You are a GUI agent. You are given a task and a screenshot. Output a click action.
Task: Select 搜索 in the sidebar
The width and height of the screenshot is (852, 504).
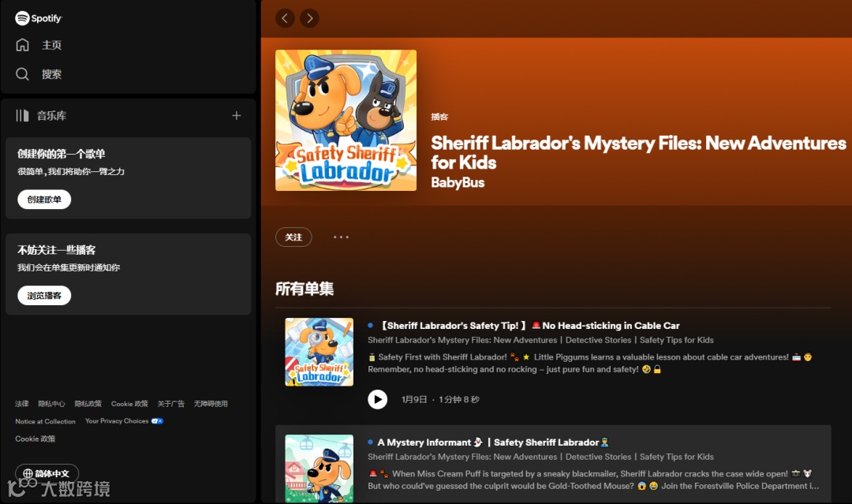point(51,74)
